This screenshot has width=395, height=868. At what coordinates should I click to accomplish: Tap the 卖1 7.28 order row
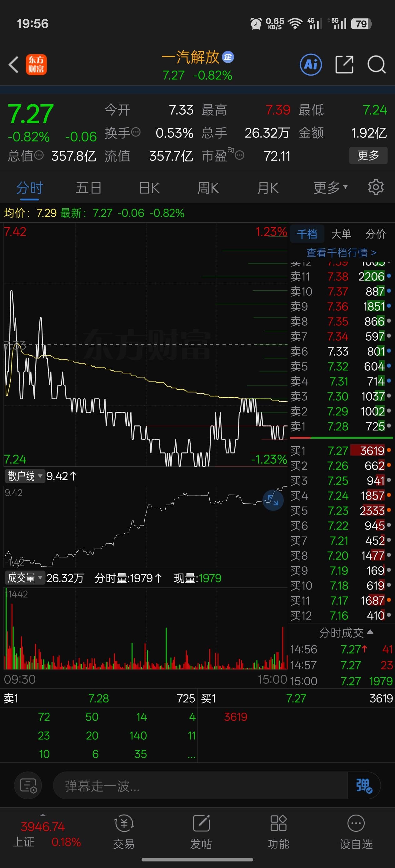click(341, 426)
